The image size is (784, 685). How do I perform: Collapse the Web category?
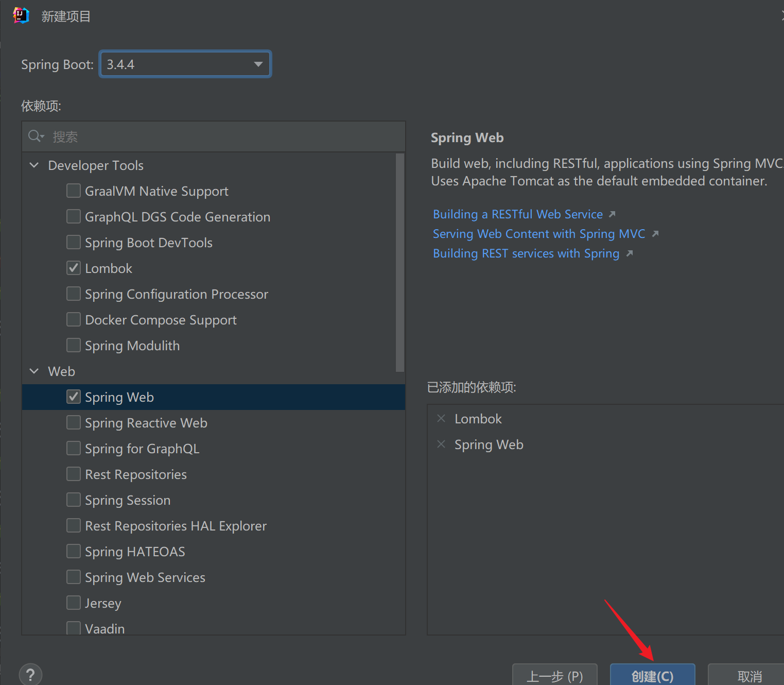(34, 371)
